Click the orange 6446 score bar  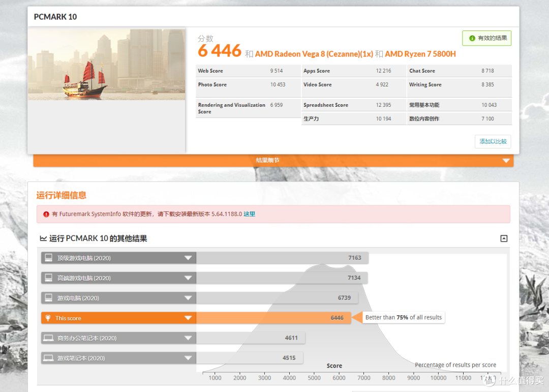tap(273, 318)
